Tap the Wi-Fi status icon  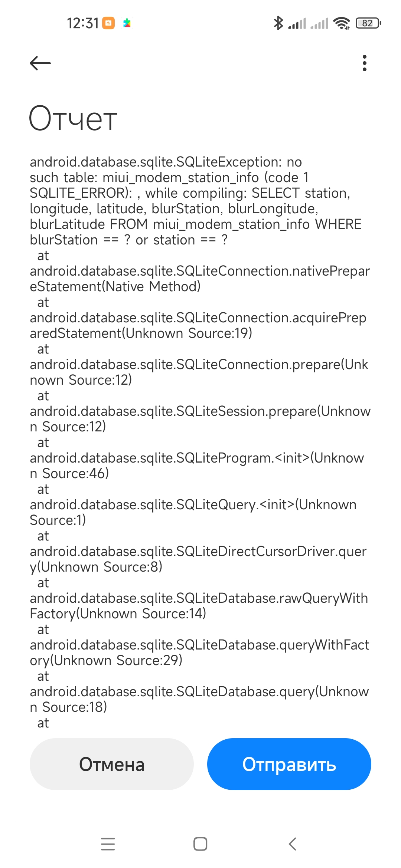click(x=342, y=23)
